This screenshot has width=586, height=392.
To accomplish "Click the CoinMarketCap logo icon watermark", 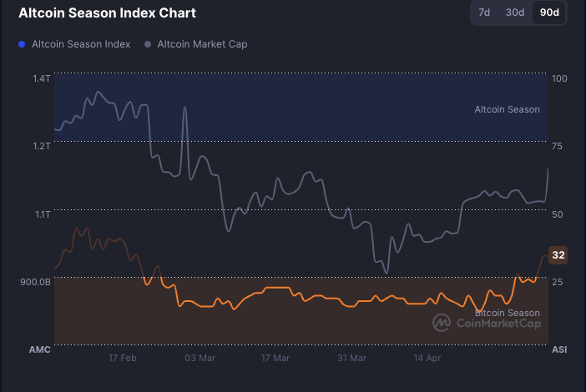I will point(442,323).
